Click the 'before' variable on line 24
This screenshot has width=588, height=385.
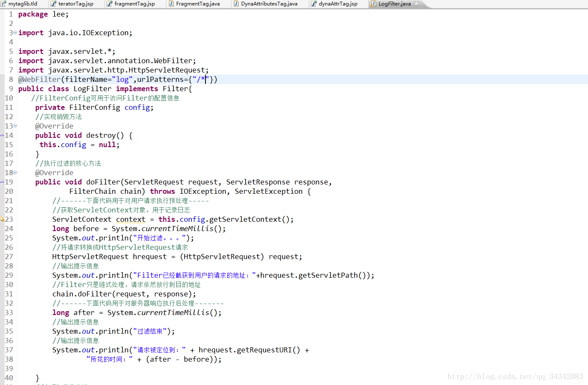click(x=86, y=229)
